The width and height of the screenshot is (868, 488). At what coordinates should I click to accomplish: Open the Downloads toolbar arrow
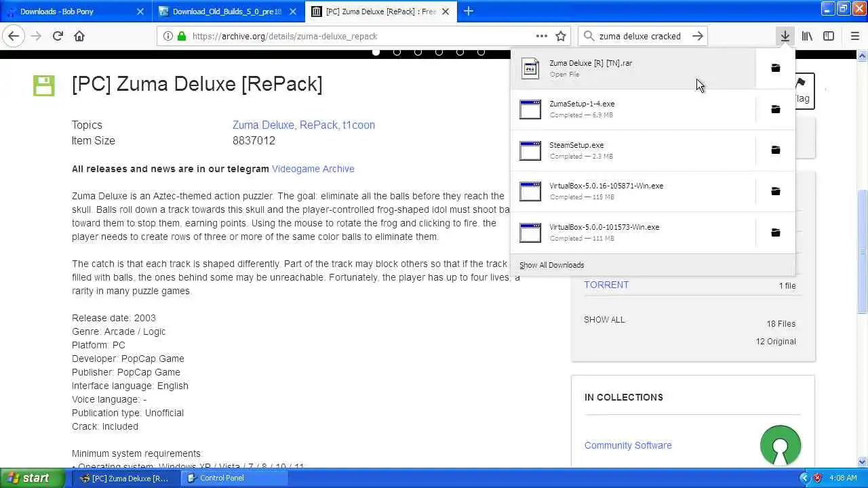point(785,36)
